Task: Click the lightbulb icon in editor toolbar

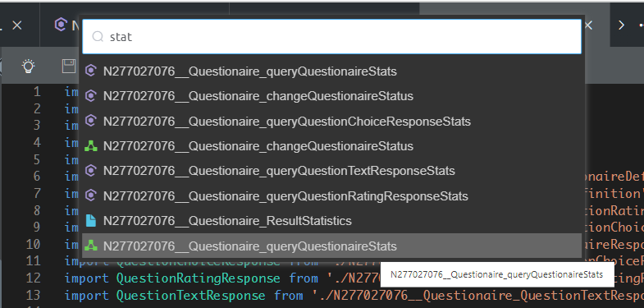Action: [29, 67]
